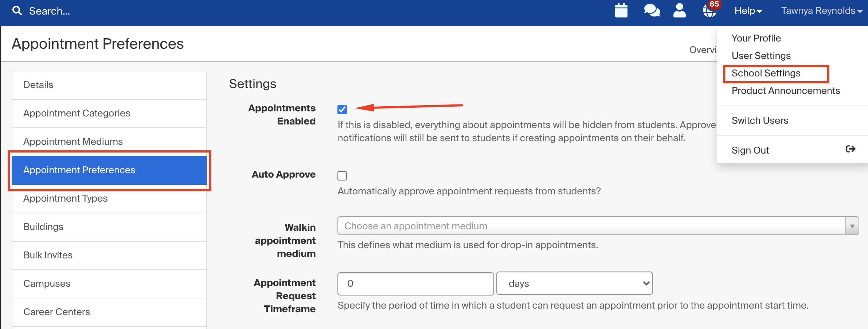Open User Settings from the dropdown

[x=761, y=55]
